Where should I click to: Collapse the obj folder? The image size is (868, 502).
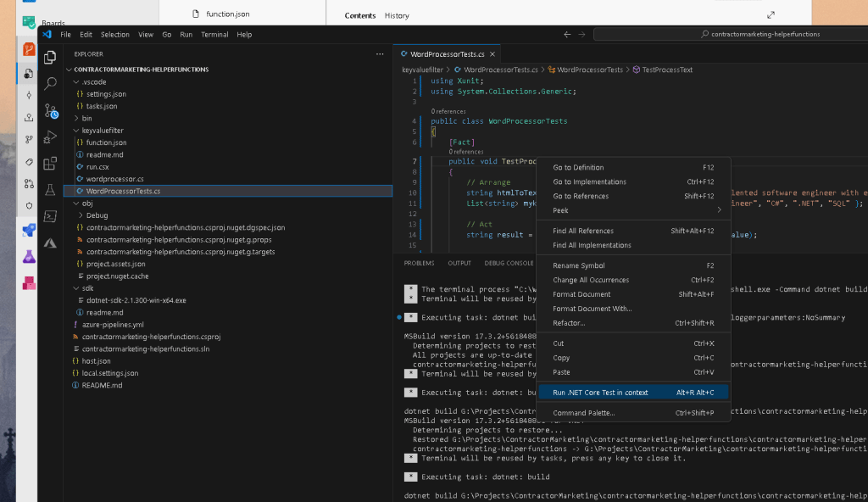coord(76,204)
